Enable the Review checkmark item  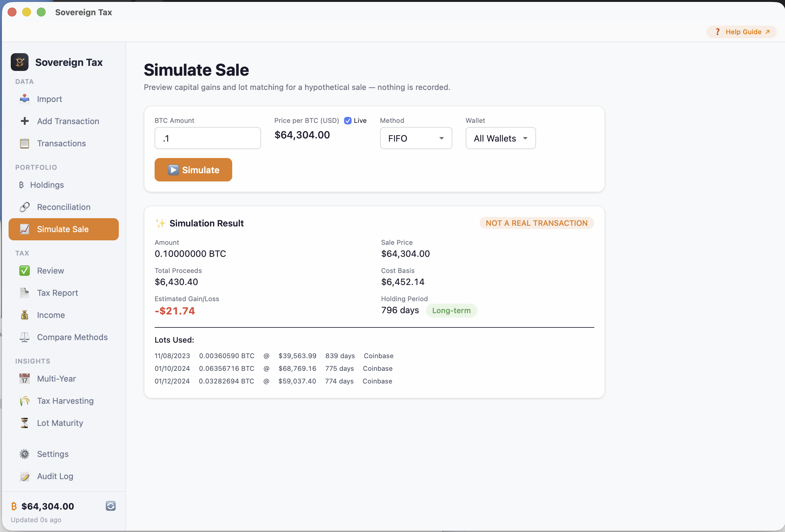point(24,270)
